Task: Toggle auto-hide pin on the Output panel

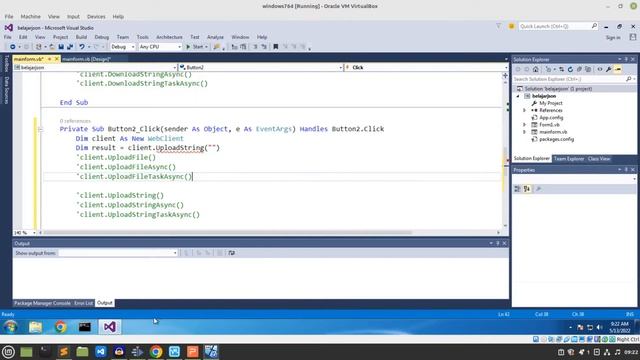Action: pos(498,243)
